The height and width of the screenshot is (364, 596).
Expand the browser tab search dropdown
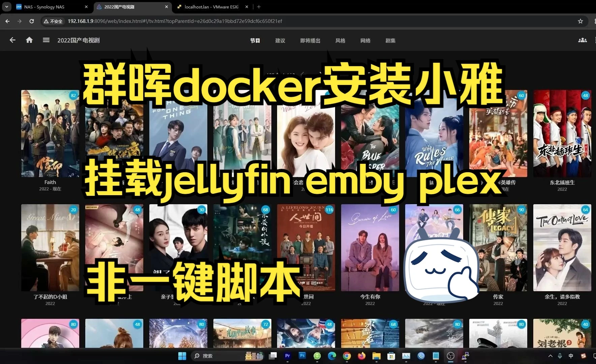(x=7, y=7)
